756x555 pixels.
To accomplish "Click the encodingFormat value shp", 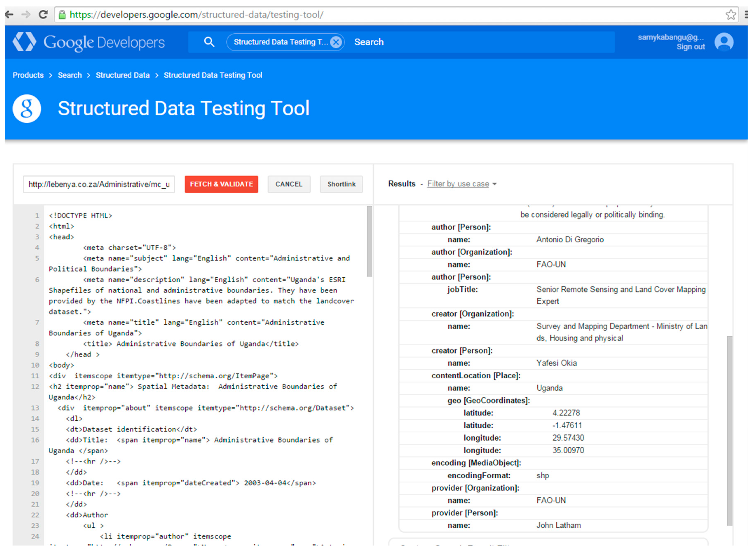I will pyautogui.click(x=543, y=476).
